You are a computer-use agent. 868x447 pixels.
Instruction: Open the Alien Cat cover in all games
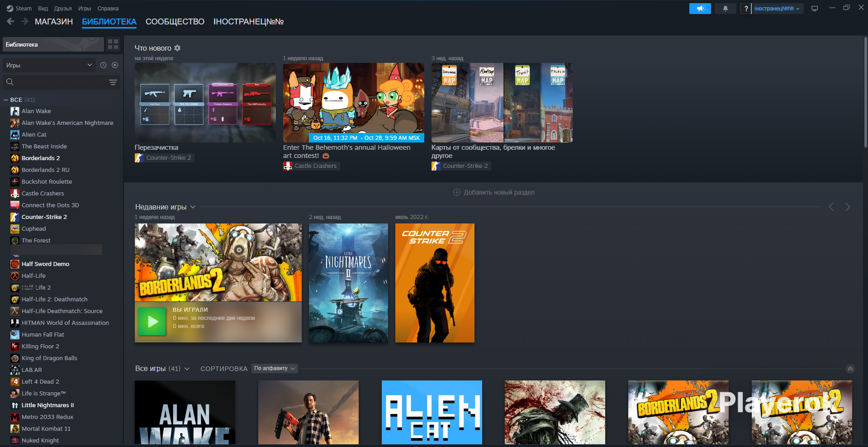432,412
